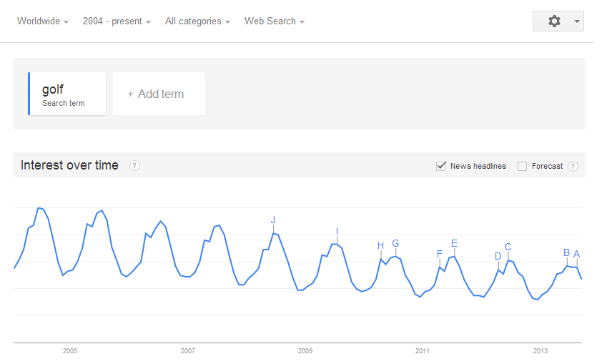Select news headline marker I on chart

click(337, 231)
